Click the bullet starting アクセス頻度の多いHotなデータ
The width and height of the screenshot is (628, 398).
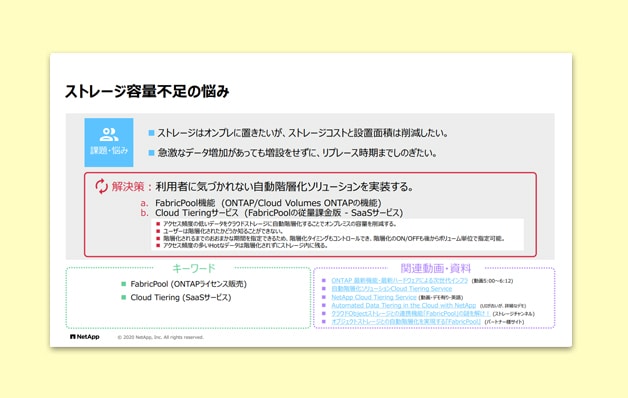245,245
